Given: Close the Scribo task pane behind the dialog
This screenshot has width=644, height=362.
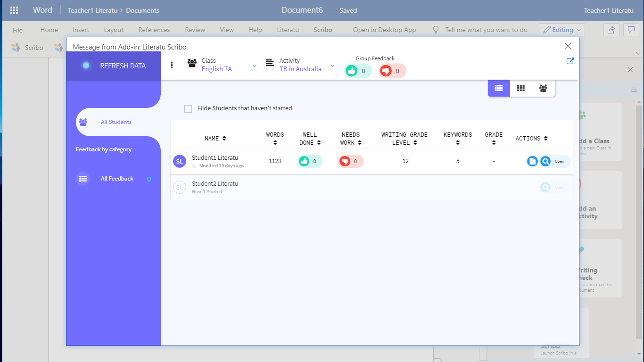Looking at the screenshot, I should [x=630, y=70].
